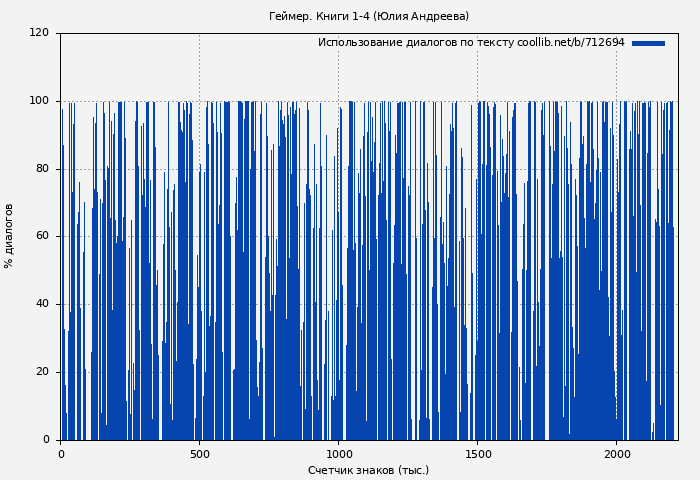Click the blue legend color swatch
This screenshot has width=700, height=480.
point(648,43)
